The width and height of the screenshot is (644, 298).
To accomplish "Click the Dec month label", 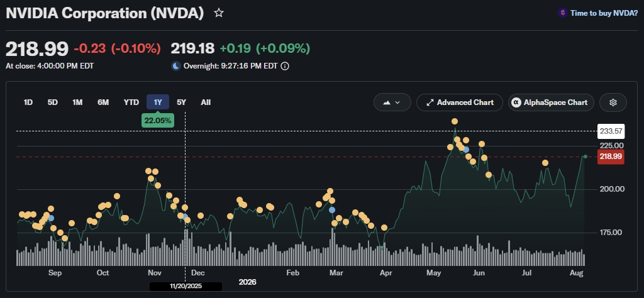I will point(198,273).
